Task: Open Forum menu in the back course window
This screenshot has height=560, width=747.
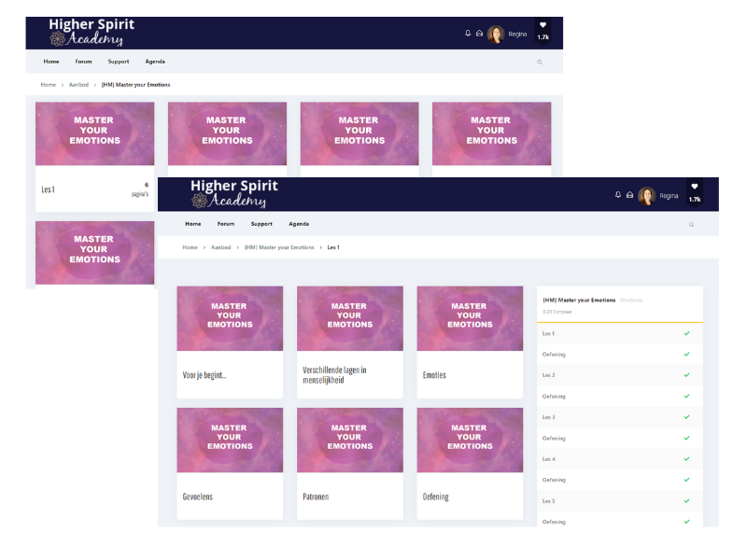Action: pyautogui.click(x=83, y=62)
